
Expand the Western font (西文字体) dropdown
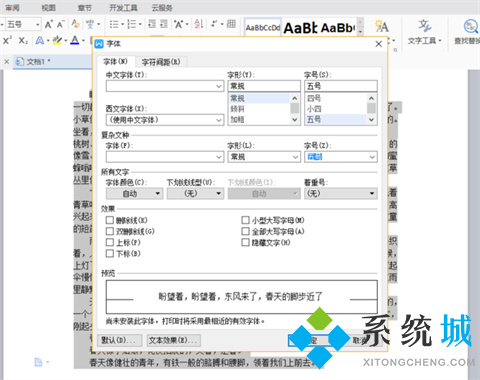tap(219, 120)
